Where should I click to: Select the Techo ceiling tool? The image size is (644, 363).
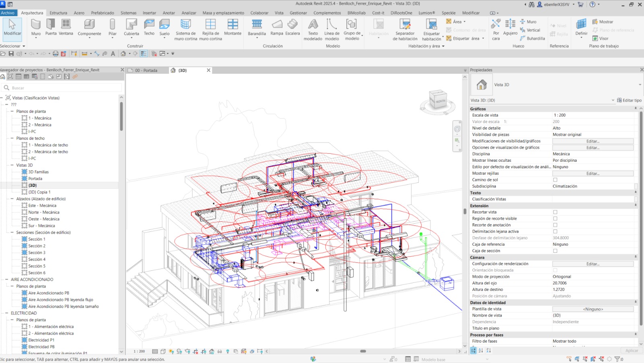click(x=149, y=27)
